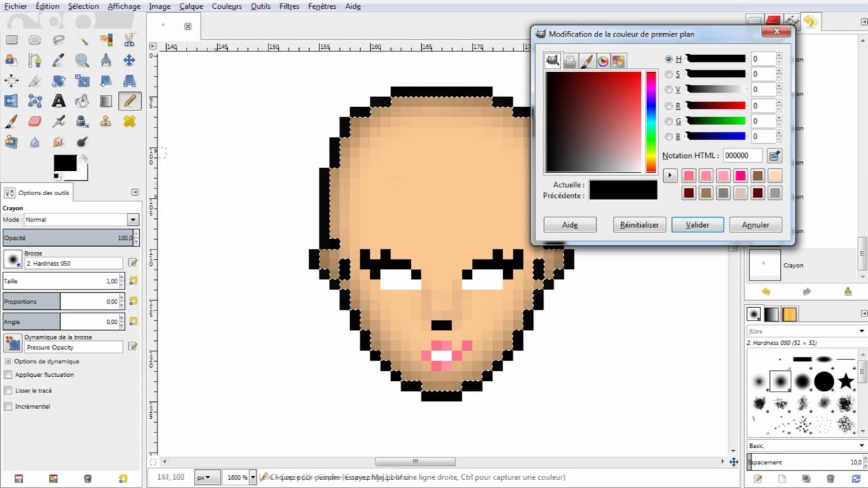Adjust the Opacité slider
Viewport: 868px width, 488px height.
click(68, 238)
